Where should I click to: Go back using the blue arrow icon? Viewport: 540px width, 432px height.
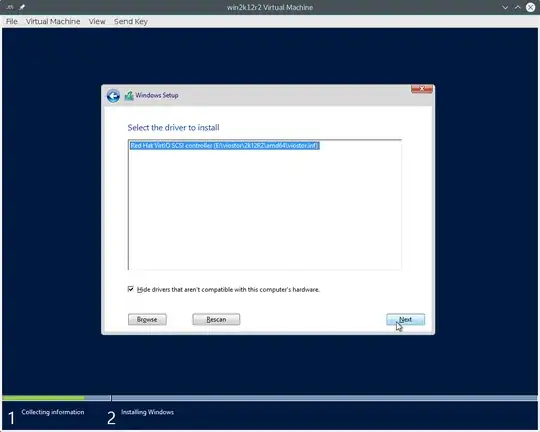point(113,96)
